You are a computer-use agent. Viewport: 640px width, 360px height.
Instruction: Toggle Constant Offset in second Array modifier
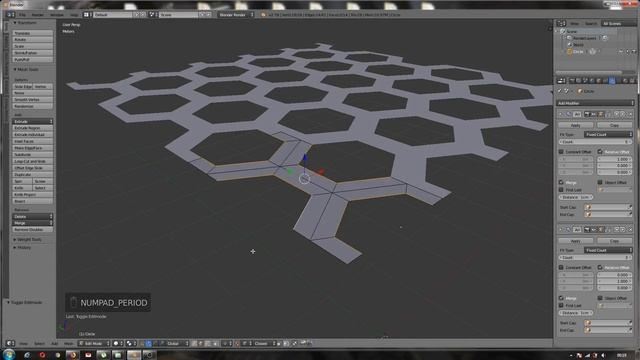click(561, 267)
